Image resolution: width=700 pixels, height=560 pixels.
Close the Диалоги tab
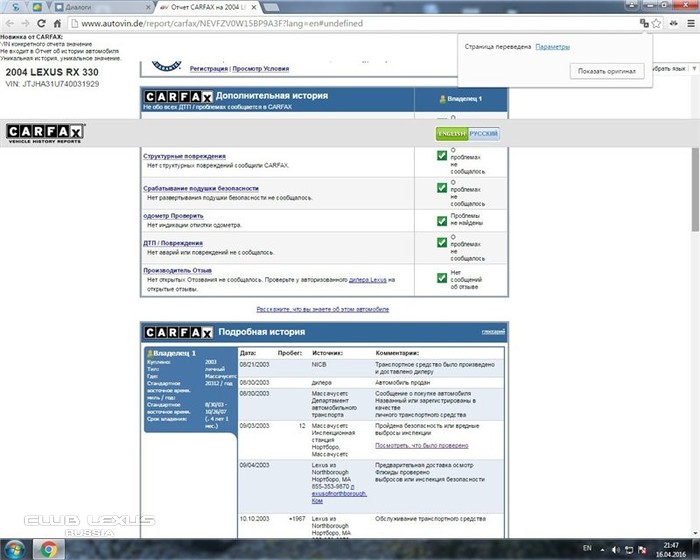149,7
